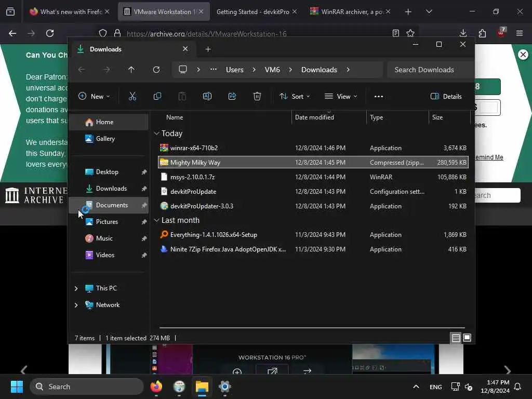The width and height of the screenshot is (532, 399).
Task: Select Everything-1.4.1.1026.x64-Setup file
Action: (x=313, y=235)
